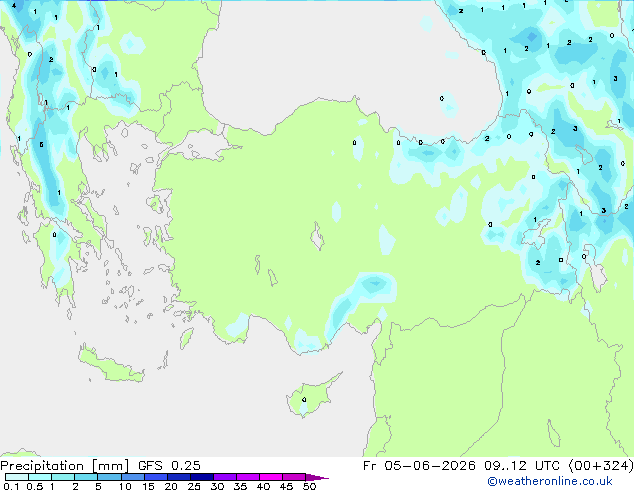Screen dimensions: 634x490
Task: Click the 20–25 mm legend color box
Action: coord(178,477)
